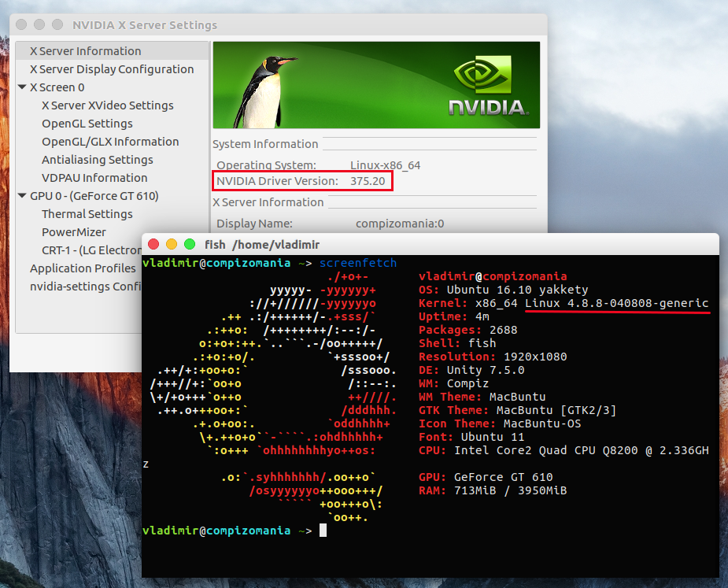The image size is (728, 588).
Task: Click Display Name value compizomania:0
Action: [400, 224]
